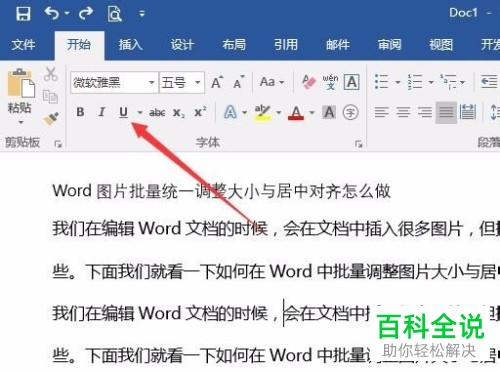Switch to the 插入 tab
This screenshot has height=371, width=500.
[131, 44]
